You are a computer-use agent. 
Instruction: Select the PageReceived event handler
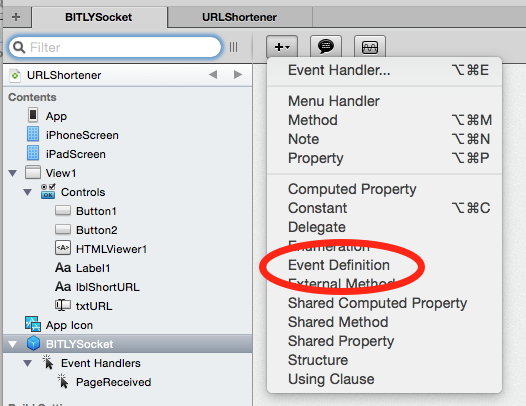click(x=113, y=382)
